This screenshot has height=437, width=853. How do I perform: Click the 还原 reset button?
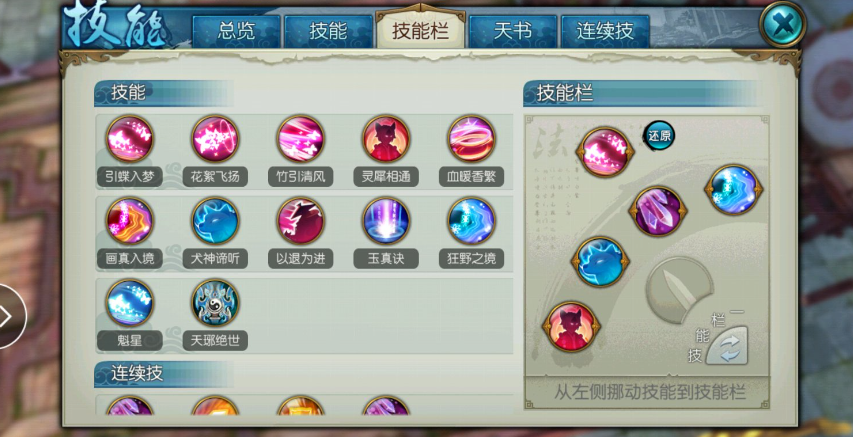point(659,136)
